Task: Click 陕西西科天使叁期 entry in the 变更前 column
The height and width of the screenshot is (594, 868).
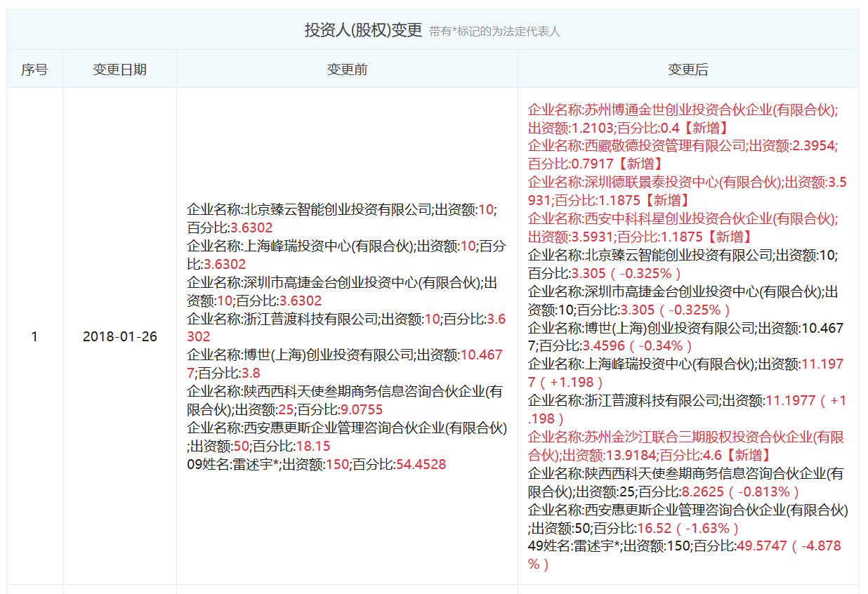Action: point(345,401)
